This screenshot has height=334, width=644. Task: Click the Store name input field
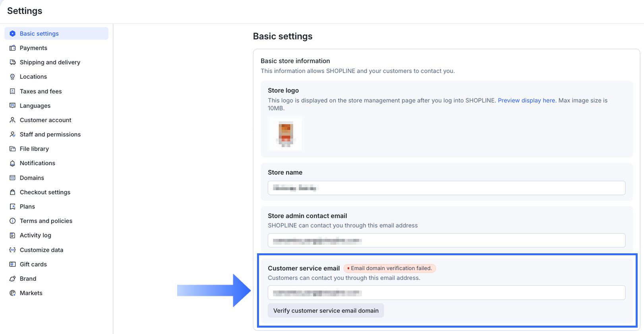click(x=446, y=188)
